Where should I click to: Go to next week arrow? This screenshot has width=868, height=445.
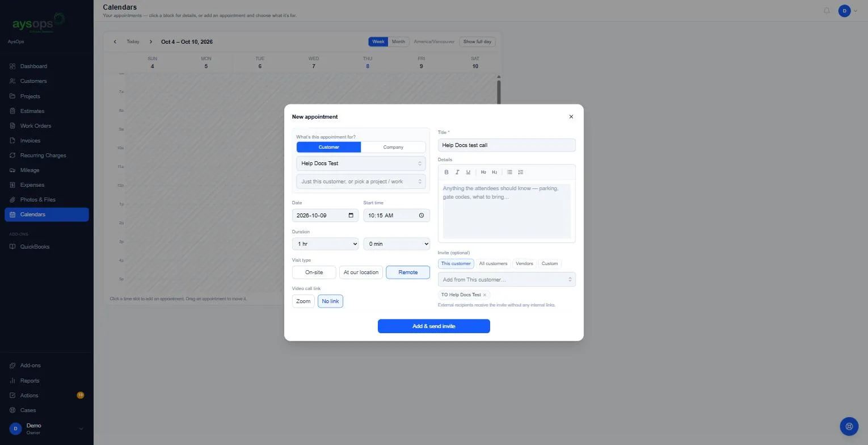[x=151, y=42]
